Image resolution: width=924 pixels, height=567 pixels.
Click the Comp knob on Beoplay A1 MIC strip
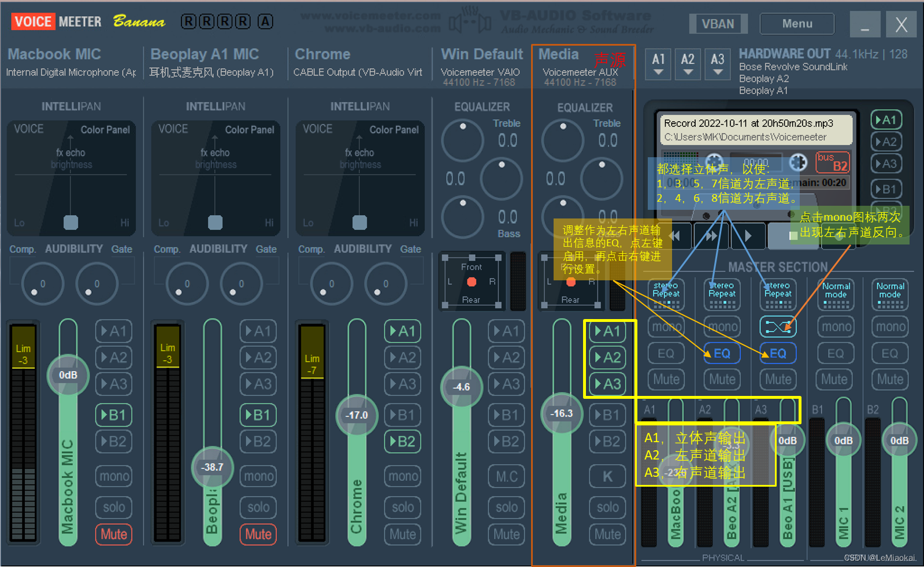tap(187, 283)
